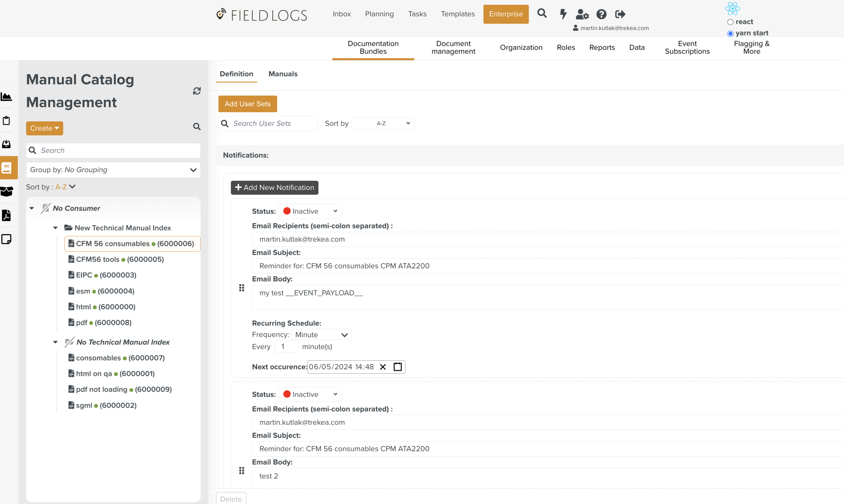Open the Group by No Grouping dropdown

click(113, 170)
